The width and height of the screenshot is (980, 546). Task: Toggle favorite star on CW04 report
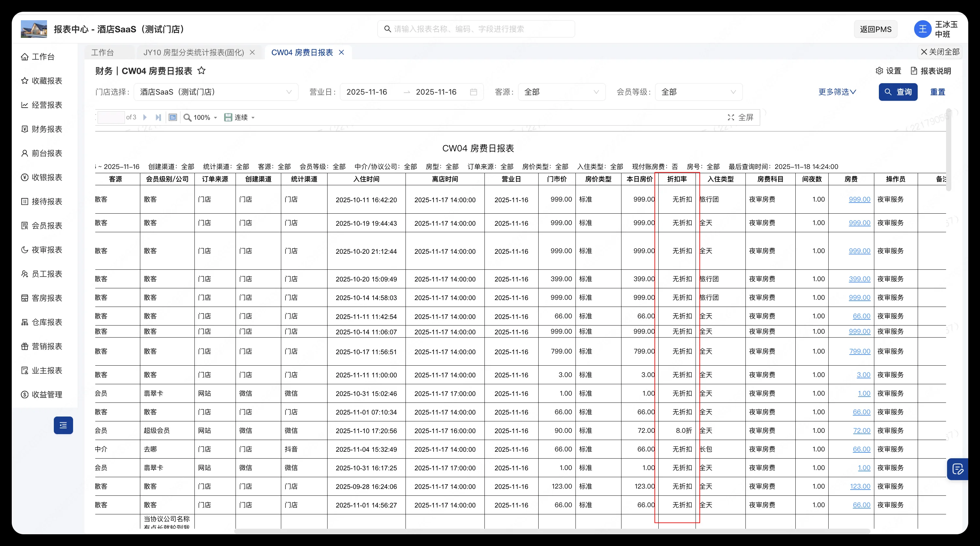pos(202,70)
